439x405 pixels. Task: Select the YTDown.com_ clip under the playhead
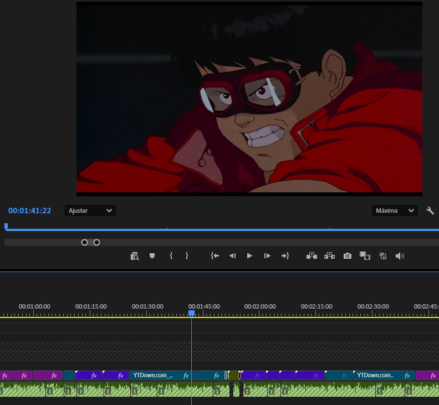160,375
